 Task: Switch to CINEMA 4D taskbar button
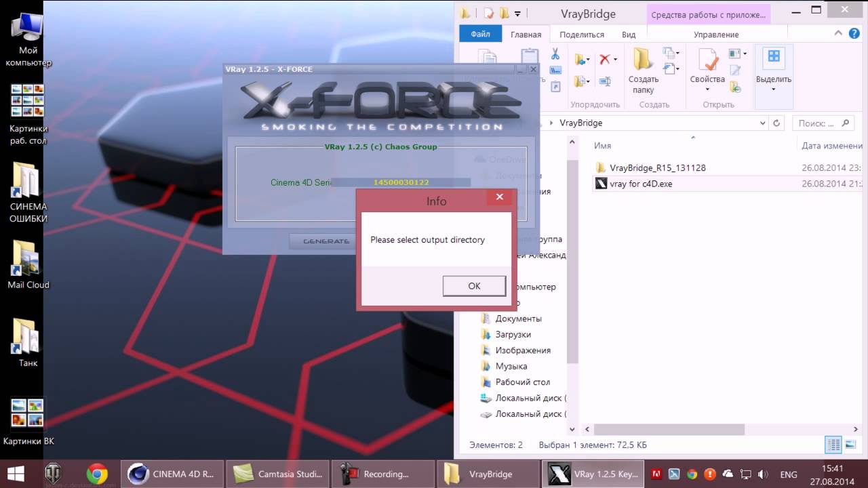171,474
